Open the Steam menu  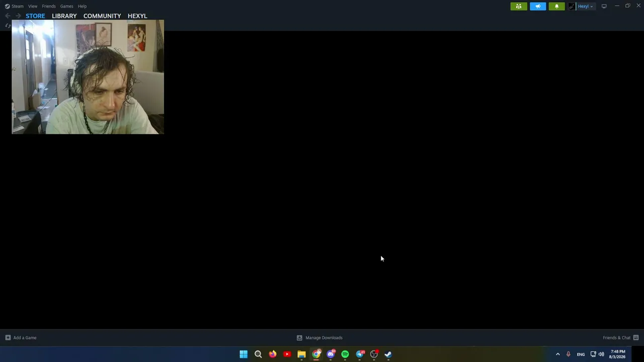click(14, 6)
